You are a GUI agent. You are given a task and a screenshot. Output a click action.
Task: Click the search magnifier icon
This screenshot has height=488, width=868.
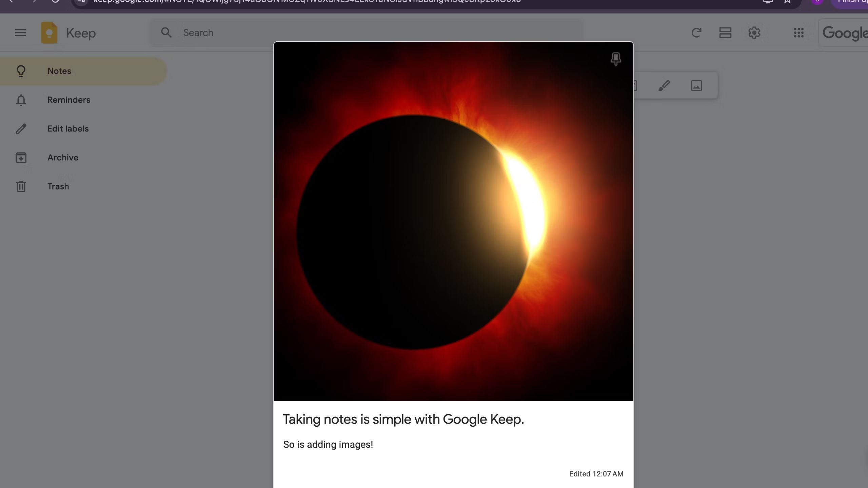click(166, 33)
